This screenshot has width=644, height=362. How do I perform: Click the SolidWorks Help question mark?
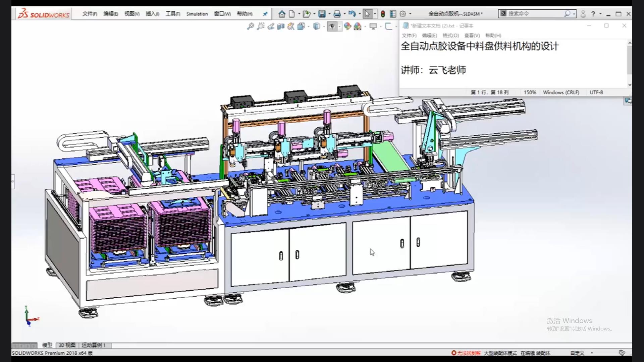593,14
